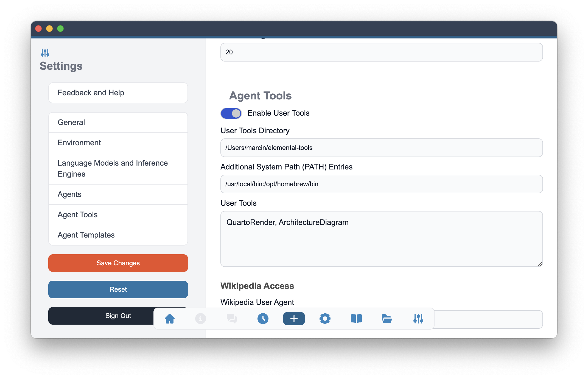Click the Enable User Tools label
Screen dimensions: 588x379
coord(278,113)
